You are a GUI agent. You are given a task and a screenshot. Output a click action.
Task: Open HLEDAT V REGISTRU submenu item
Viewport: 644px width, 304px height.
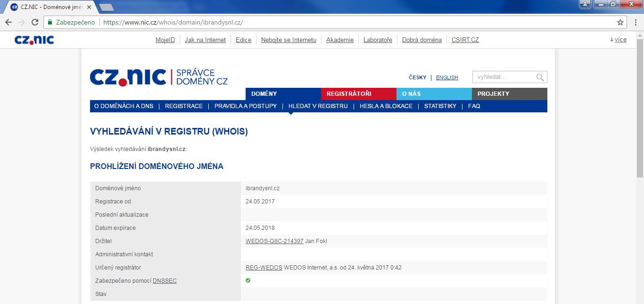coord(318,106)
